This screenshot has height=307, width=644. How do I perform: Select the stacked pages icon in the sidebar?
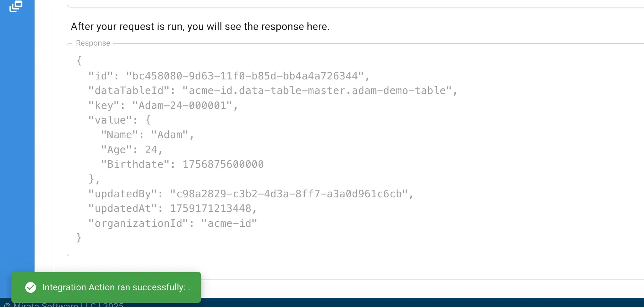[x=16, y=6]
